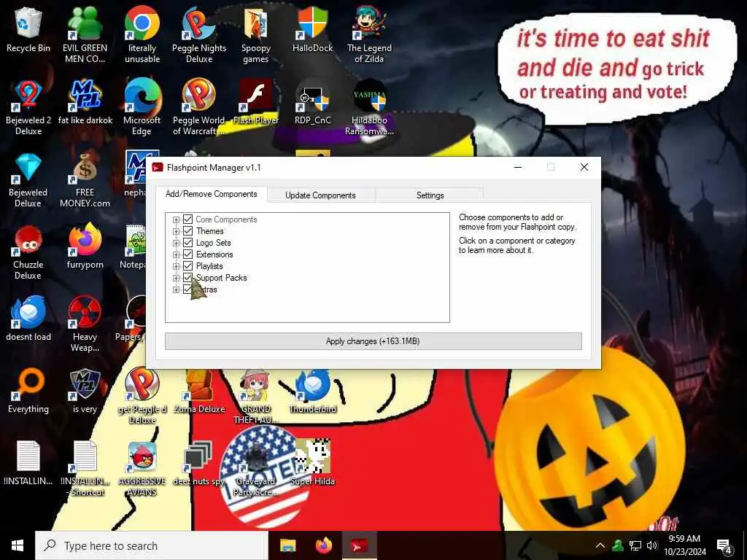The height and width of the screenshot is (560, 747).
Task: Show hidden system tray icons chevron
Action: 600,545
